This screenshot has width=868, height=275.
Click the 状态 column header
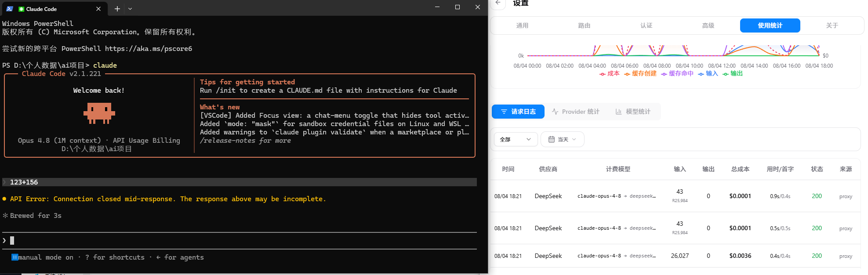click(817, 169)
